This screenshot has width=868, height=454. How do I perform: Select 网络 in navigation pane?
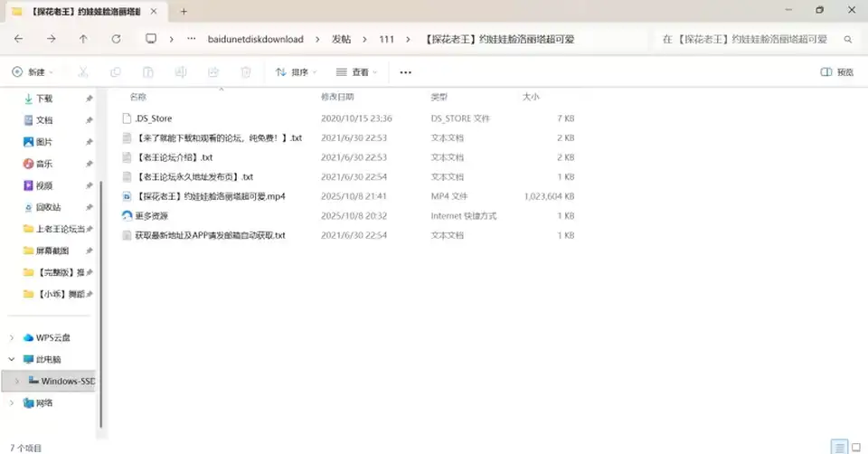point(43,403)
